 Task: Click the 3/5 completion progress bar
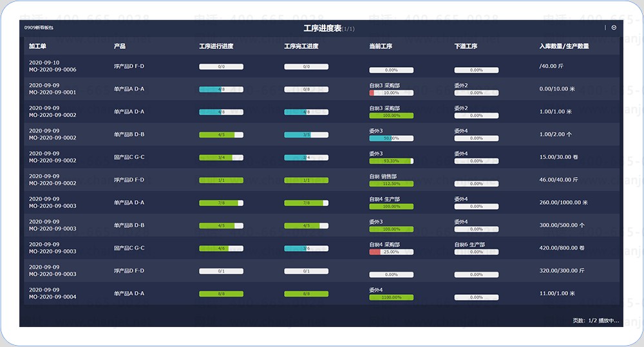[307, 135]
